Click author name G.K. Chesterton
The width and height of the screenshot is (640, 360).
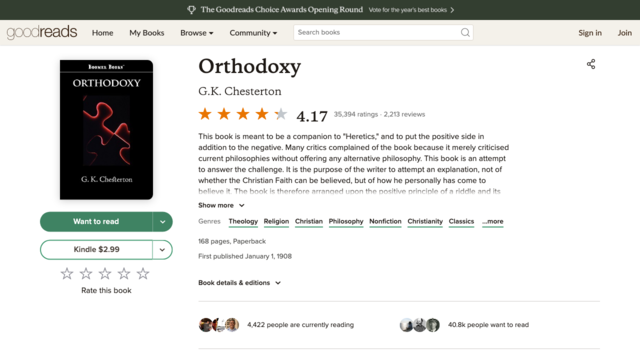click(x=240, y=91)
